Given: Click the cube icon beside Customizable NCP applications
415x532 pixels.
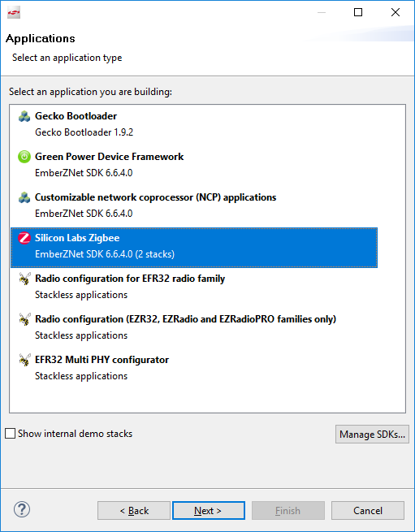Looking at the screenshot, I should click(x=24, y=197).
